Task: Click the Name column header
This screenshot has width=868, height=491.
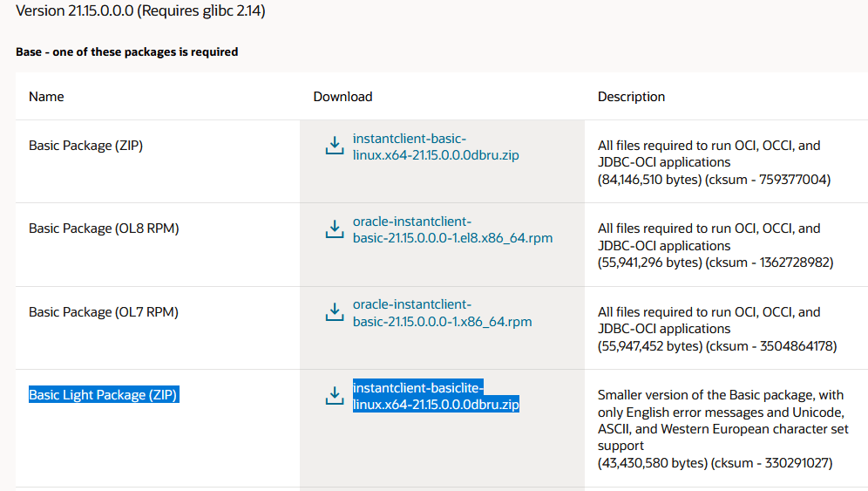Action: (x=46, y=97)
